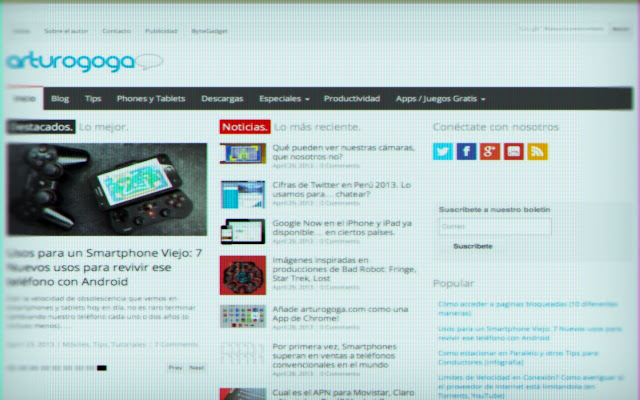
Task: Select the Inicio tab in navigation bar
Action: (x=24, y=99)
